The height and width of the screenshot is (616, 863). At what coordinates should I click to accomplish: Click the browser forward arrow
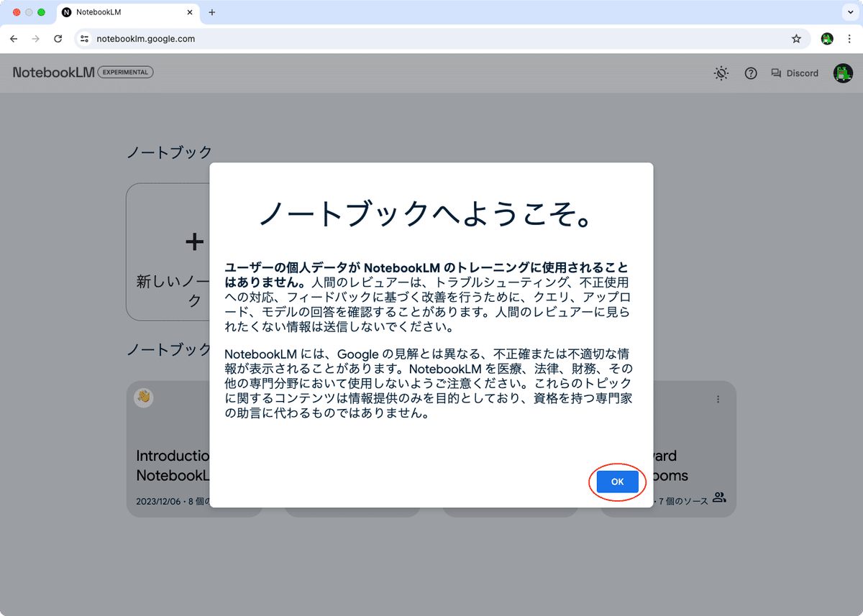[x=35, y=39]
